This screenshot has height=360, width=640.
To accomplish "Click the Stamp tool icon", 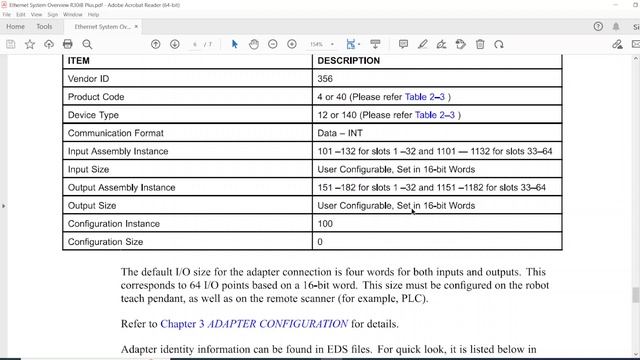I will coord(461,44).
